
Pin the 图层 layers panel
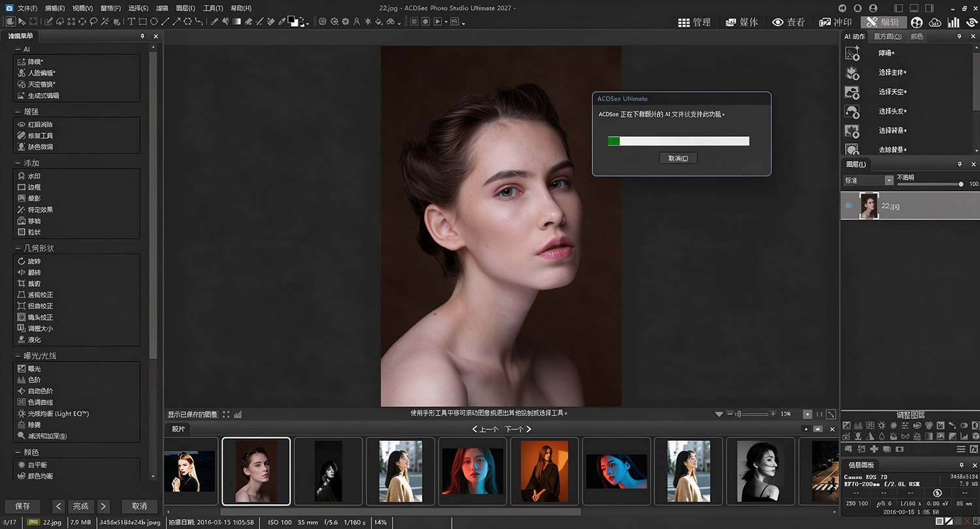click(x=959, y=164)
